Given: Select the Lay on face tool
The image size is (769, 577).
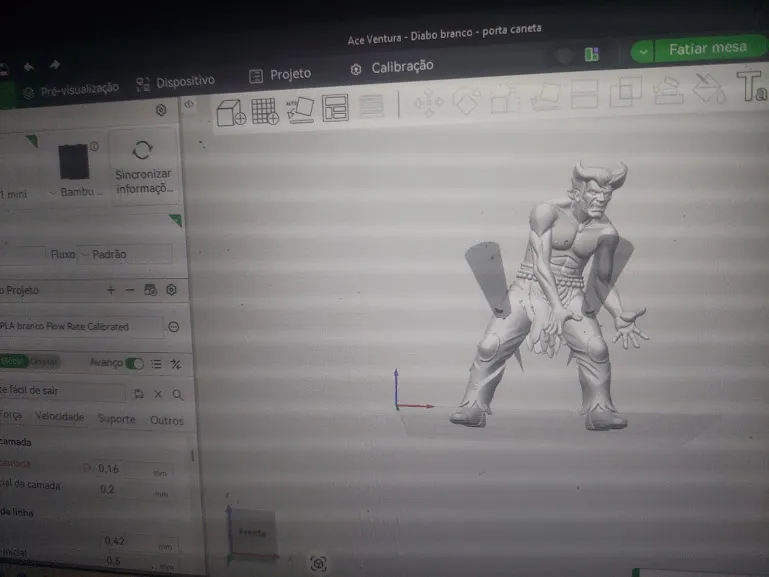Looking at the screenshot, I should click(545, 96).
